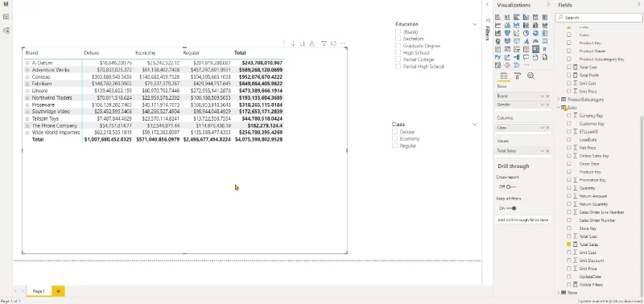Add a new page with plus button

click(x=58, y=291)
